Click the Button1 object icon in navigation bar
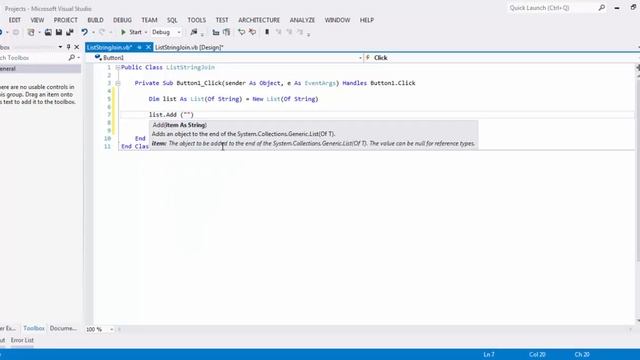Screen dimensions: 640x360 click(x=98, y=58)
